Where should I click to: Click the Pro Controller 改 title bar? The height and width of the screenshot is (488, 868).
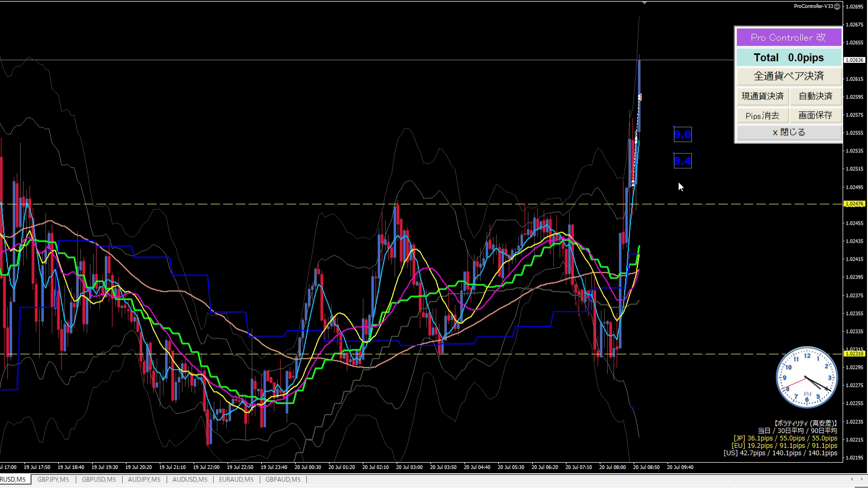click(x=789, y=38)
